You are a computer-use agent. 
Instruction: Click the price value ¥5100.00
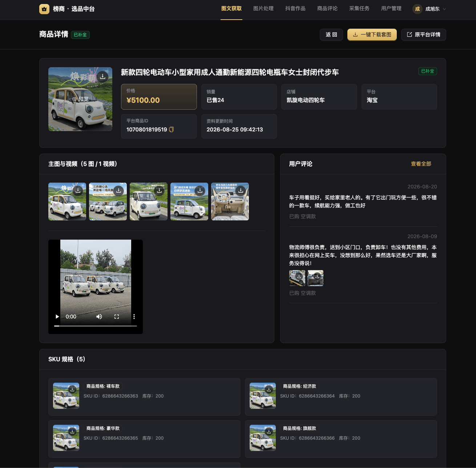pos(143,100)
